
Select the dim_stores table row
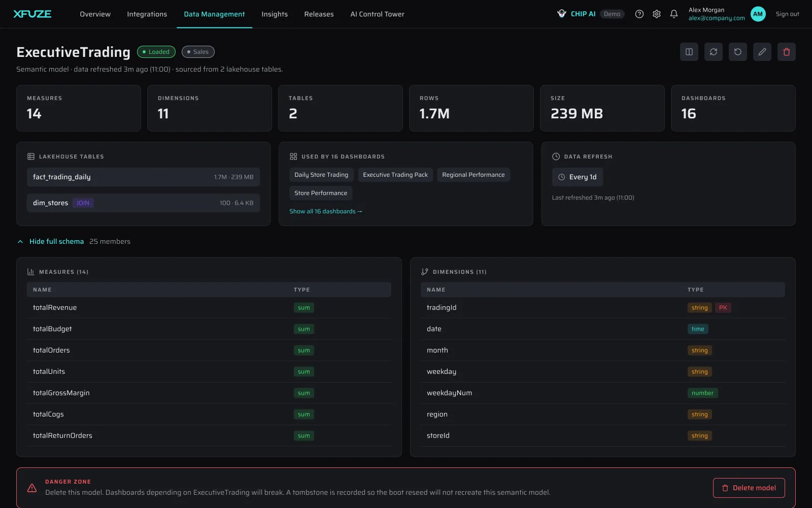(x=143, y=203)
